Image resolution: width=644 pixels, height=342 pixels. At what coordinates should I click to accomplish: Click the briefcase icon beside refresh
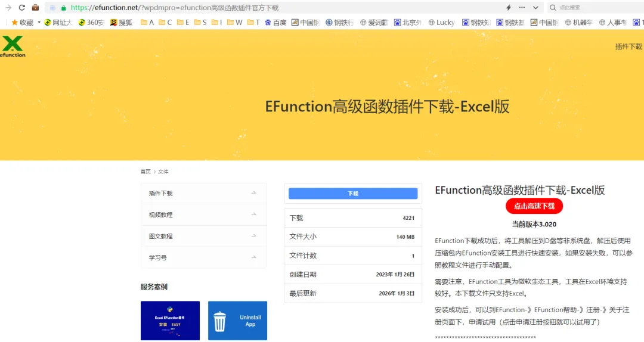(x=35, y=7)
